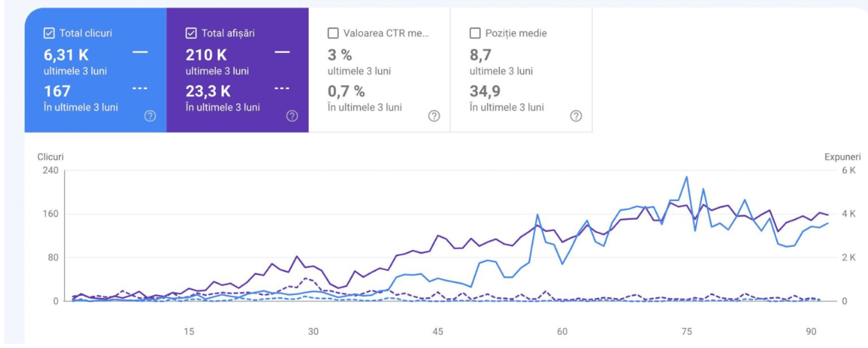Click the day 60 x-axis marker

click(562, 331)
